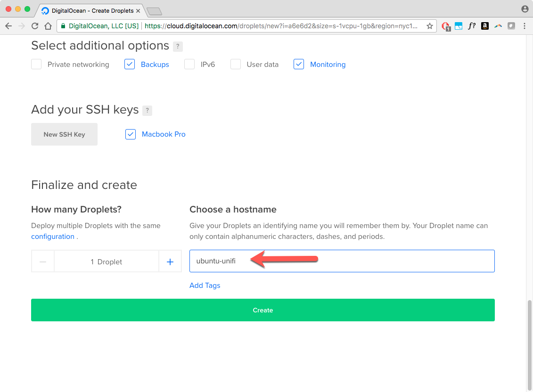Decrease the Droplet count with minus
Image resolution: width=533 pixels, height=392 pixels.
tap(43, 261)
